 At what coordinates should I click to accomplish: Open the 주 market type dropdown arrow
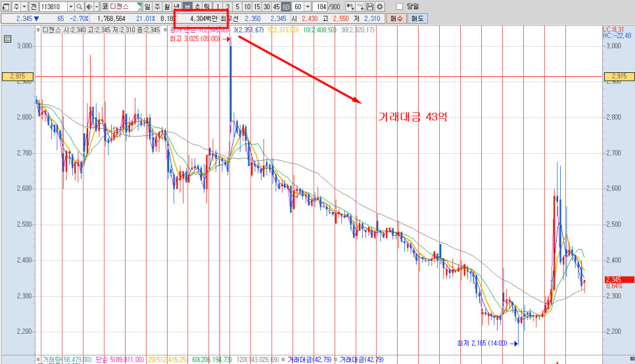tap(24, 7)
